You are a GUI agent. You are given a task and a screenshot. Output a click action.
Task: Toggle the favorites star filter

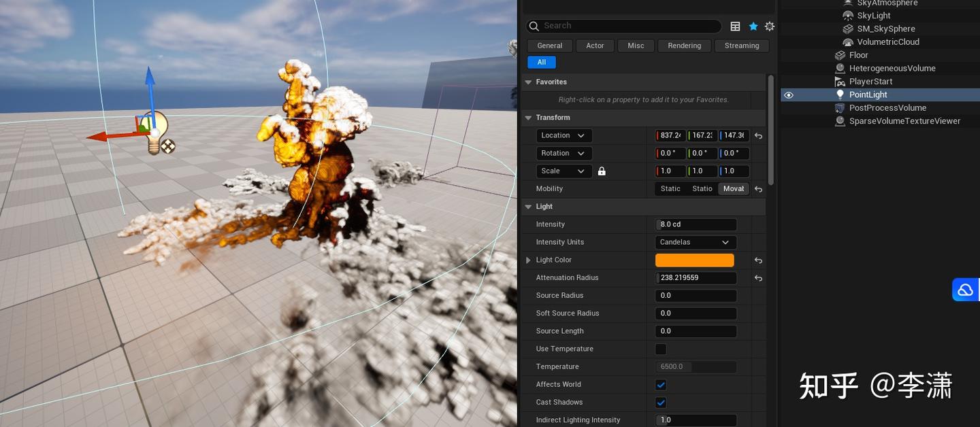(753, 27)
